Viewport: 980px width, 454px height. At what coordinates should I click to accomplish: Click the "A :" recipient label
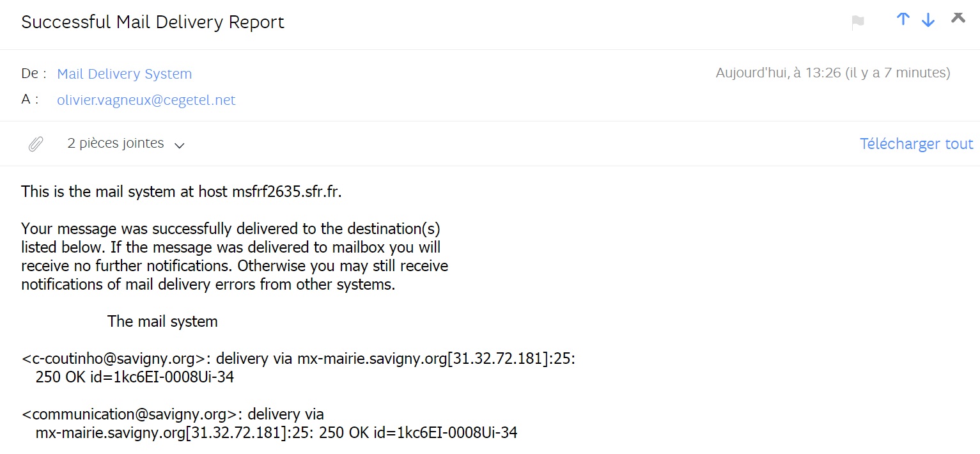(x=30, y=100)
